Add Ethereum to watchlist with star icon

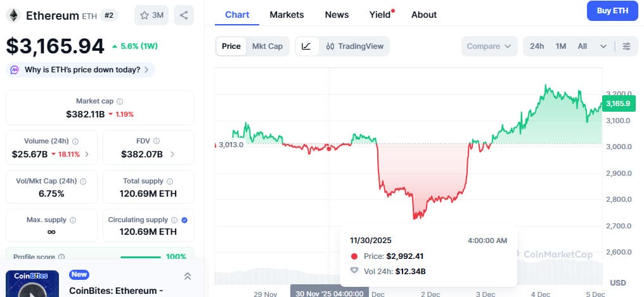[151, 15]
